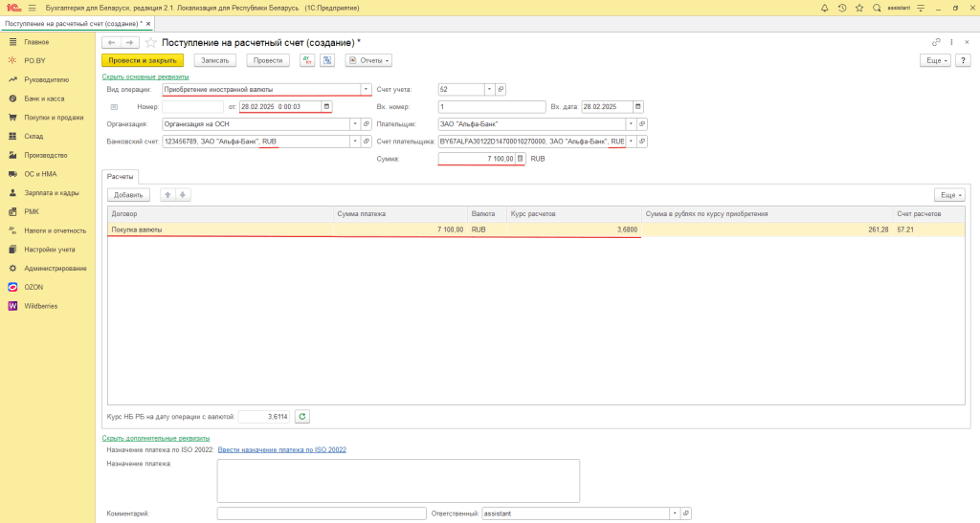
Task: Expand the Ответственный dropdown
Action: point(675,513)
